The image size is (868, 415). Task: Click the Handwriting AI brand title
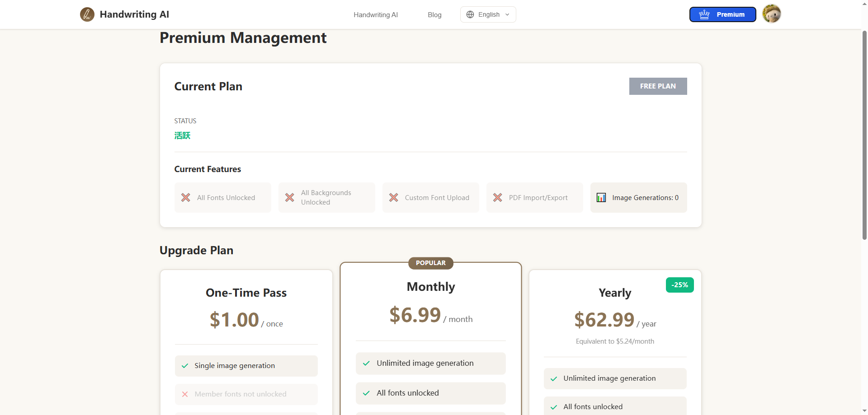coord(134,14)
